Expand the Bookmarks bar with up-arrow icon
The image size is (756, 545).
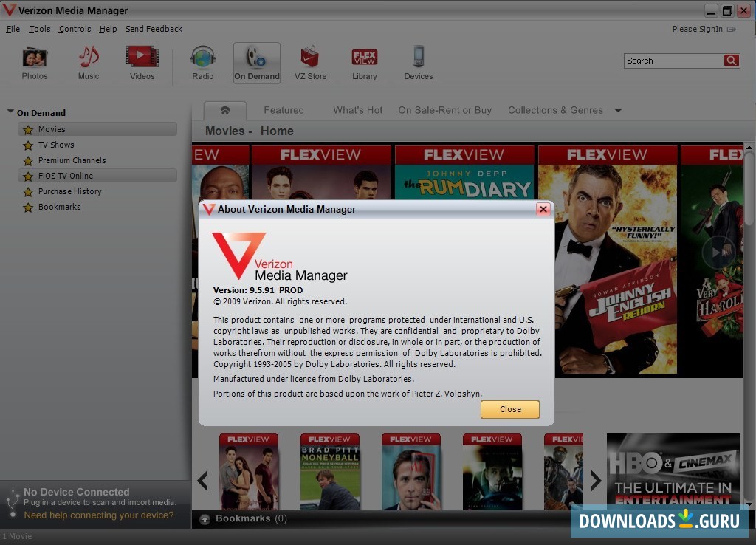pyautogui.click(x=205, y=519)
